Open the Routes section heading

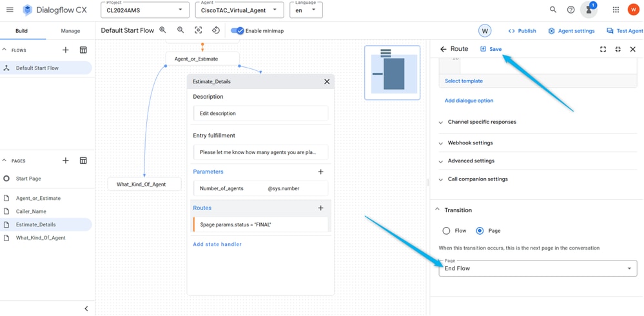pos(202,208)
